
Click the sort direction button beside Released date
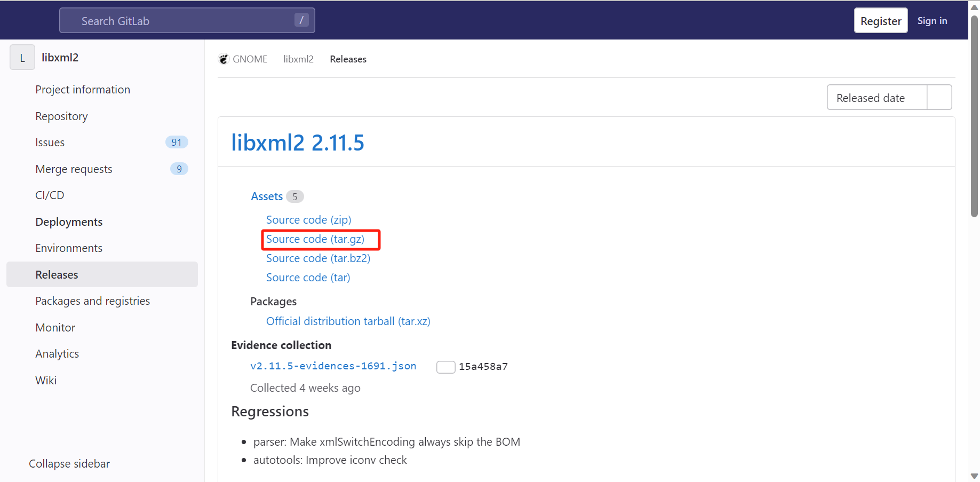tap(939, 97)
